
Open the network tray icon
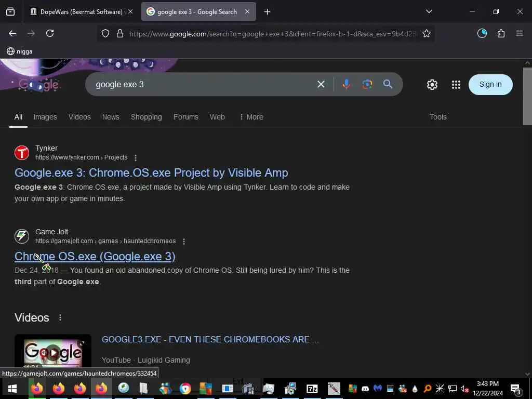point(453,389)
